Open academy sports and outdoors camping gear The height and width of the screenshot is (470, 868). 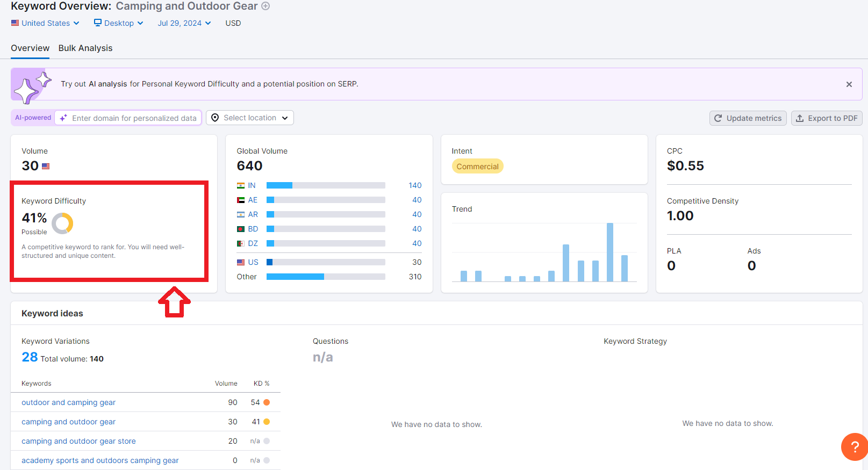100,460
